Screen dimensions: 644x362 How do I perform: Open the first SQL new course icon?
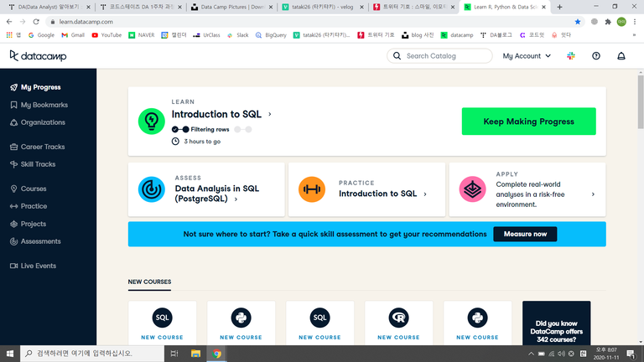tap(162, 318)
